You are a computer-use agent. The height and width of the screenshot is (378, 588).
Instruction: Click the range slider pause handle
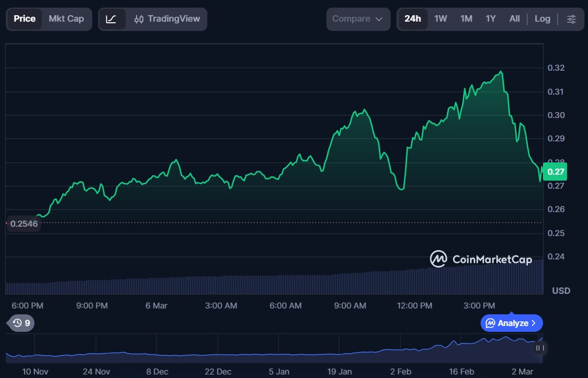(x=540, y=348)
